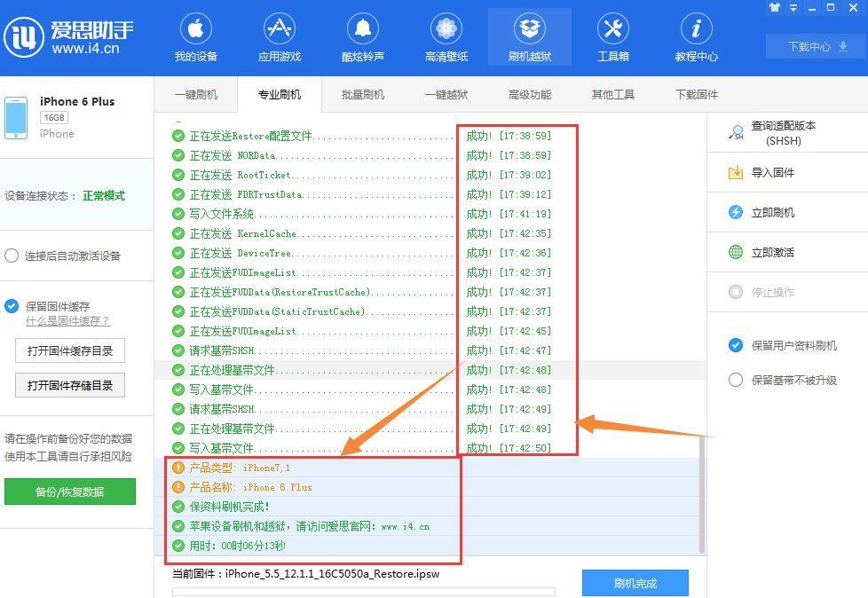868x598 pixels.
Task: Select the 用时: 00时06分13秒 row
Action: [x=427, y=546]
